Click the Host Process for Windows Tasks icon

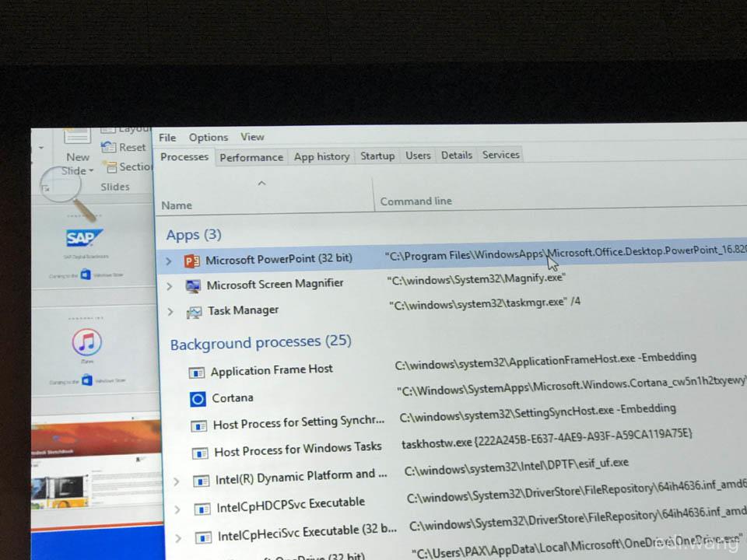click(200, 453)
